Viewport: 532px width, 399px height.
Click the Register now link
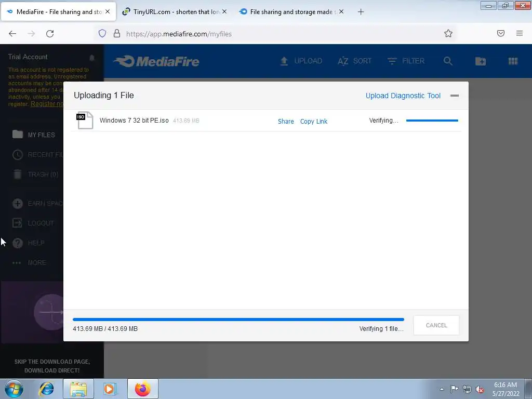[x=47, y=104]
